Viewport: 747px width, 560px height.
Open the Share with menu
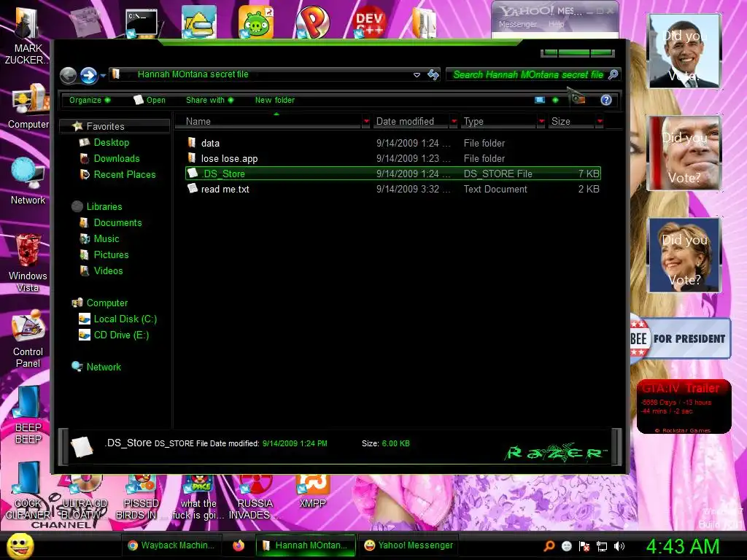click(209, 100)
